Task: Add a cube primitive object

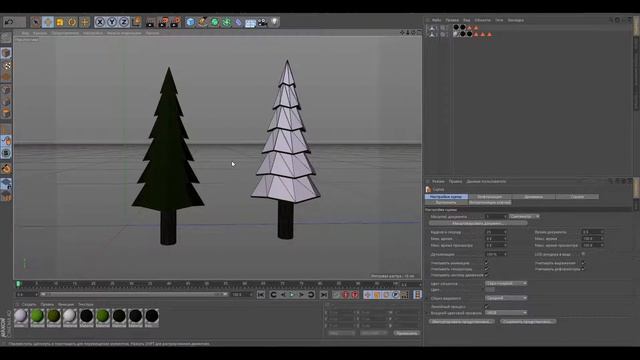Action: (190, 22)
